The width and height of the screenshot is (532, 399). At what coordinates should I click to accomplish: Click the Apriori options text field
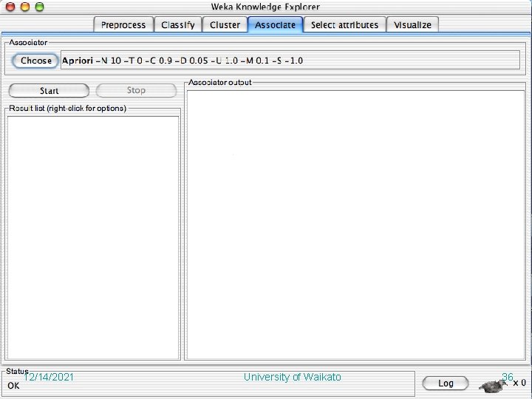pos(290,61)
